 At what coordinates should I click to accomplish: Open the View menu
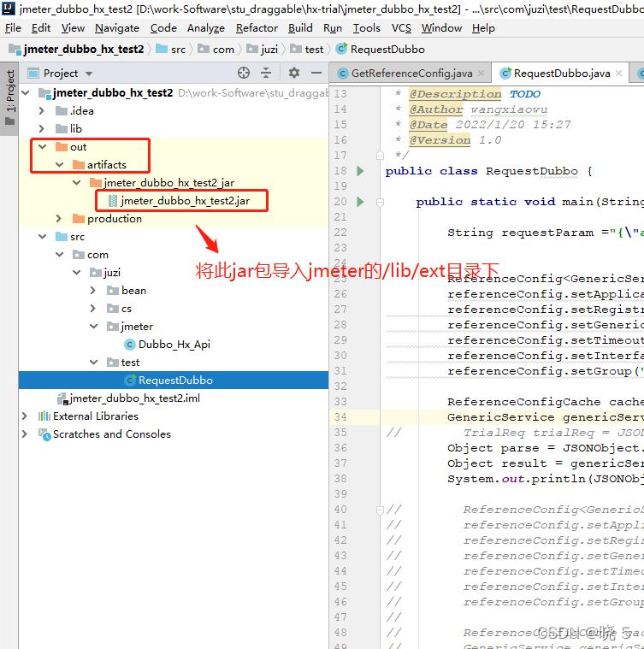coord(73,28)
